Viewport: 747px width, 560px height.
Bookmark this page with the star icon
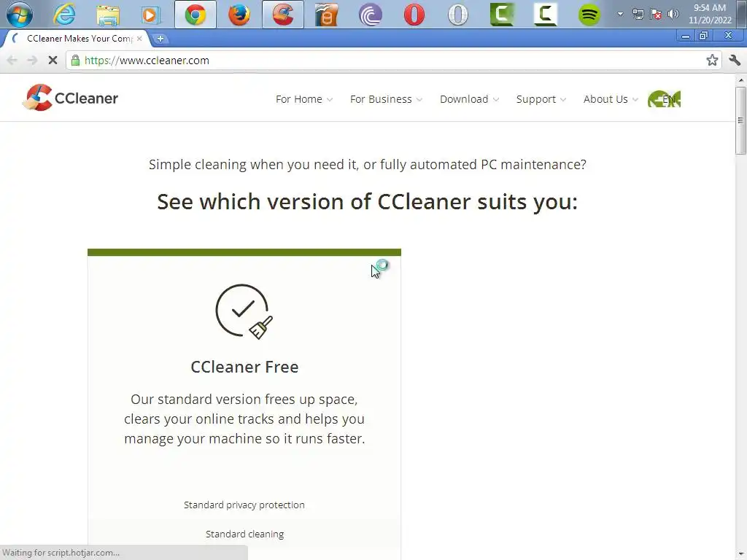pos(712,60)
